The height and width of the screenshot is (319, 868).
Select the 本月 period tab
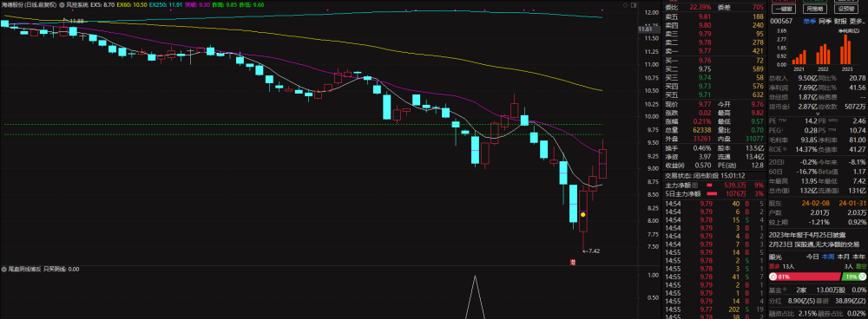[843, 257]
